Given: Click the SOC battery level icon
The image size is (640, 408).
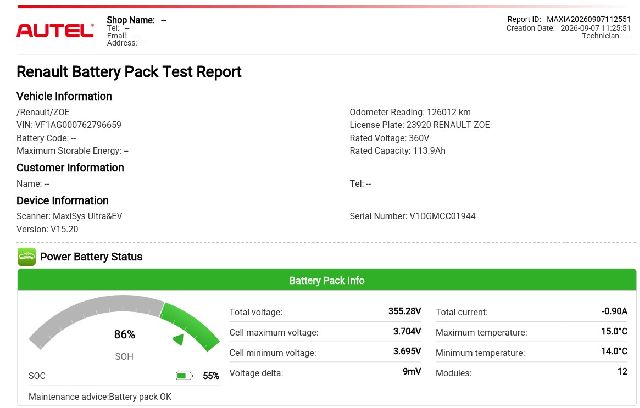Looking at the screenshot, I should point(184,375).
